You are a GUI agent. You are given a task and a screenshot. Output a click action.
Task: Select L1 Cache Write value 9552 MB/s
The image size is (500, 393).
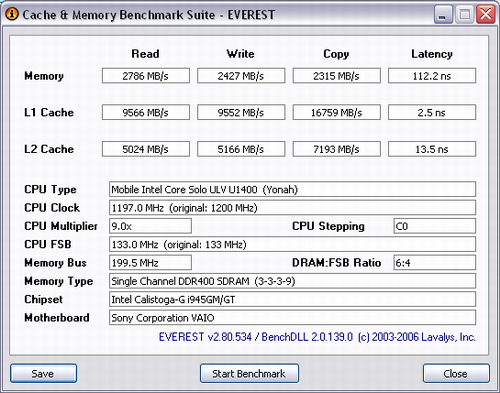pos(241,112)
